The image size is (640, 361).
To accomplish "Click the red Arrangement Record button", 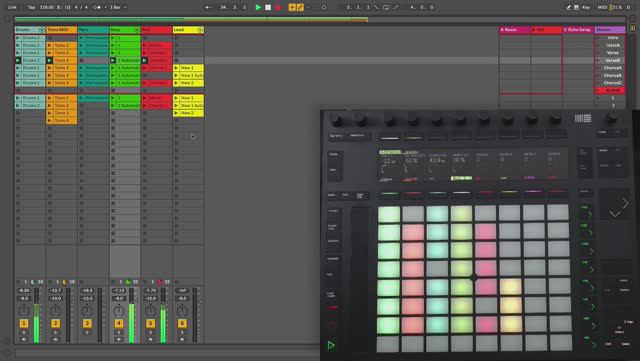I will [x=278, y=7].
